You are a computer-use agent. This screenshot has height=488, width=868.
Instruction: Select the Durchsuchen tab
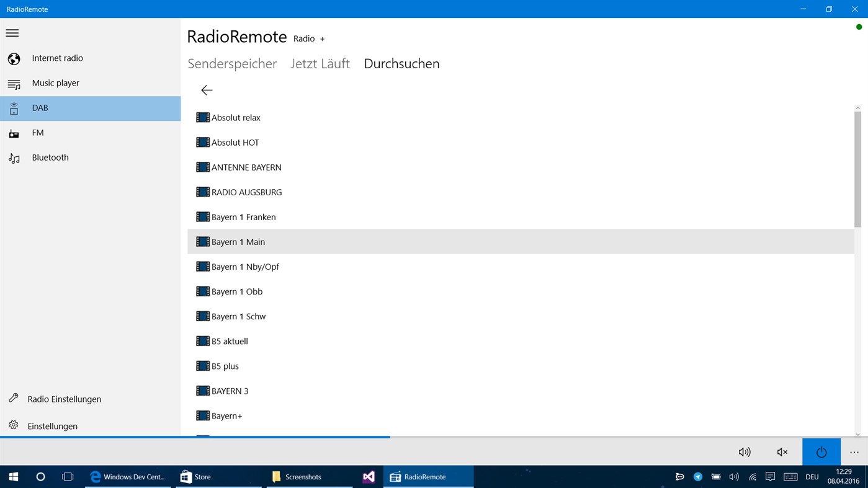point(401,63)
